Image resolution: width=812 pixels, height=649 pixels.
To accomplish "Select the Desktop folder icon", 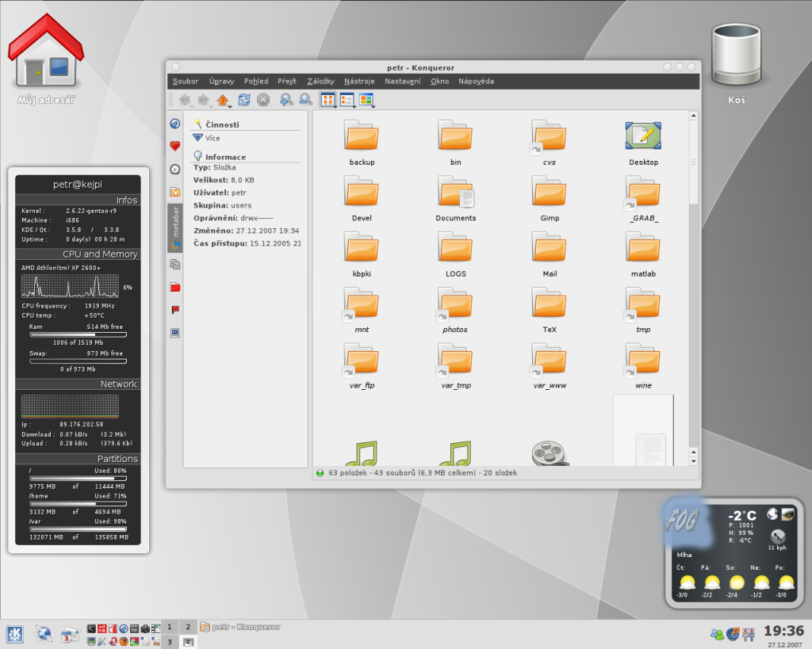I will pos(643,136).
